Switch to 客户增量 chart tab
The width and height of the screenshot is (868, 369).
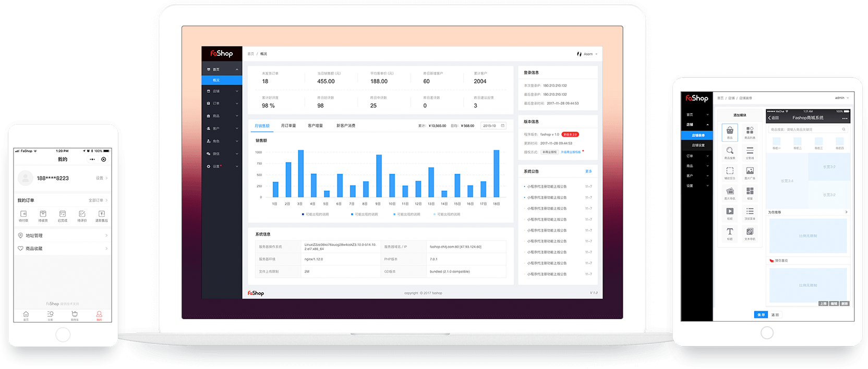pyautogui.click(x=315, y=126)
